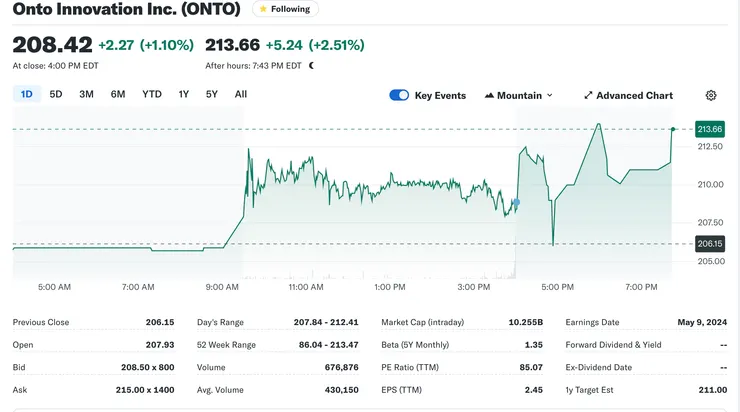Viewport: 740px width, 412px height.
Task: Expand the Mountain dropdown chevron
Action: [550, 95]
